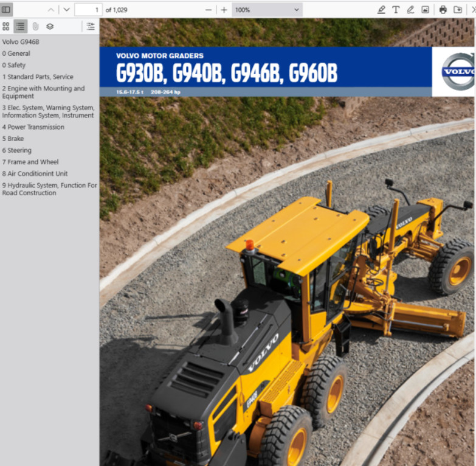Go to next page arrow
This screenshot has height=466, width=476.
point(66,10)
